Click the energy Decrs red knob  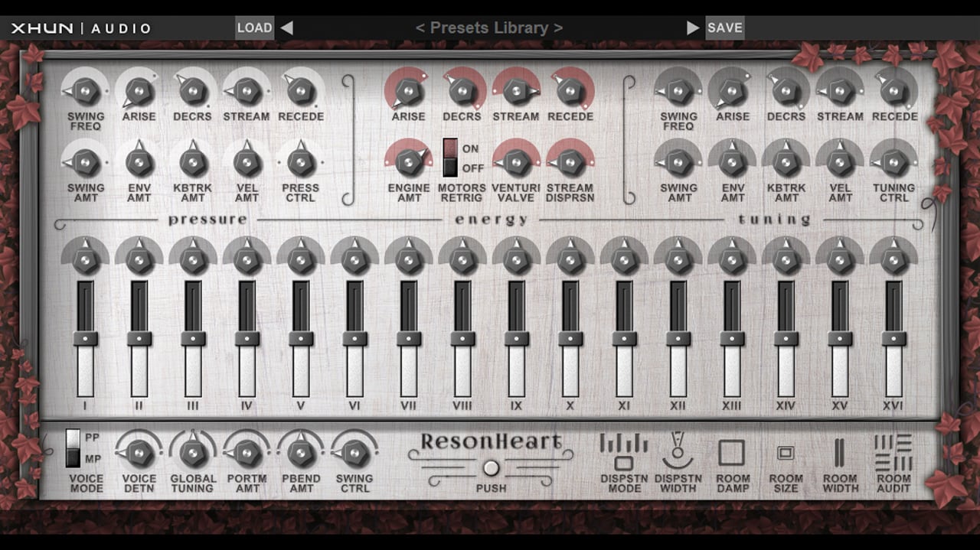[x=462, y=91]
